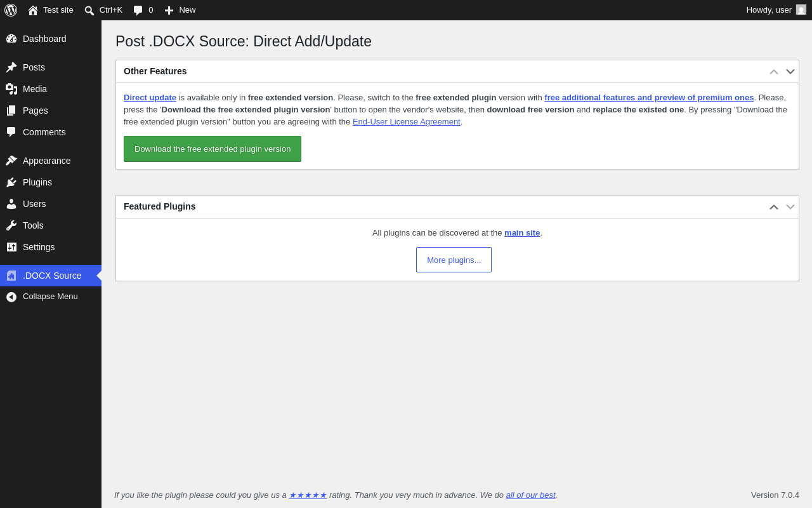The width and height of the screenshot is (812, 508).
Task: Click the Users person icon
Action: pos(11,204)
